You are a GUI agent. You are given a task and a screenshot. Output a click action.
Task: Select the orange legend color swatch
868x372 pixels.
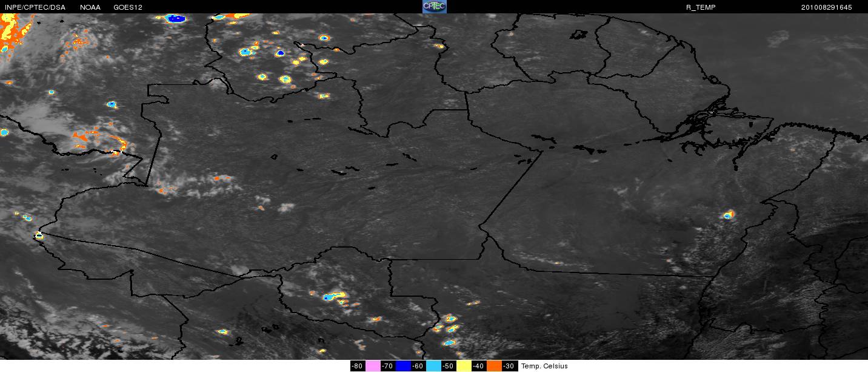[x=494, y=366]
